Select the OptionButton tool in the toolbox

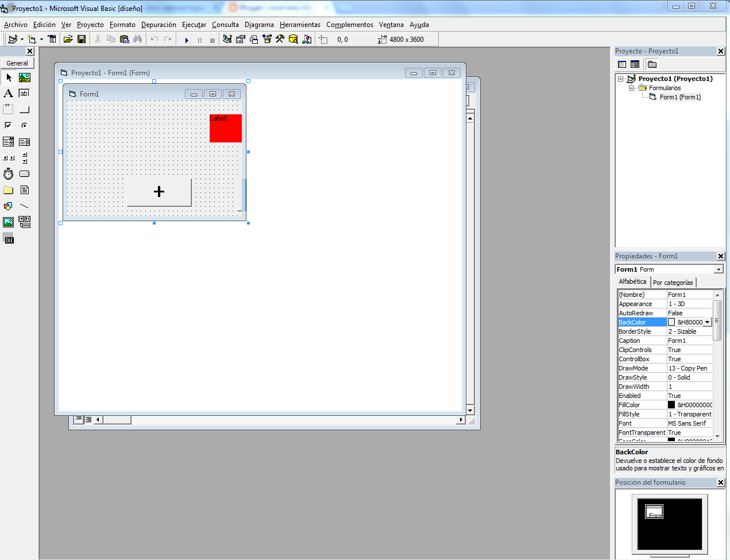(x=25, y=125)
